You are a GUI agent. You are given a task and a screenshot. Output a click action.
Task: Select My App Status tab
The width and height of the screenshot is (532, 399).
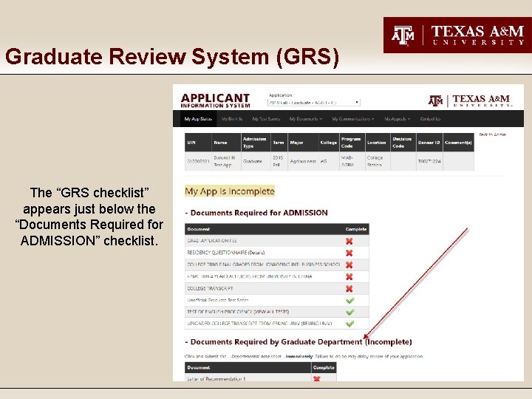pyautogui.click(x=198, y=119)
